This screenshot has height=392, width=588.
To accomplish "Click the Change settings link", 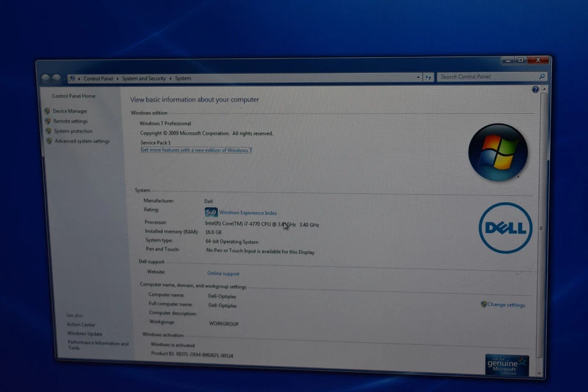I will [507, 304].
